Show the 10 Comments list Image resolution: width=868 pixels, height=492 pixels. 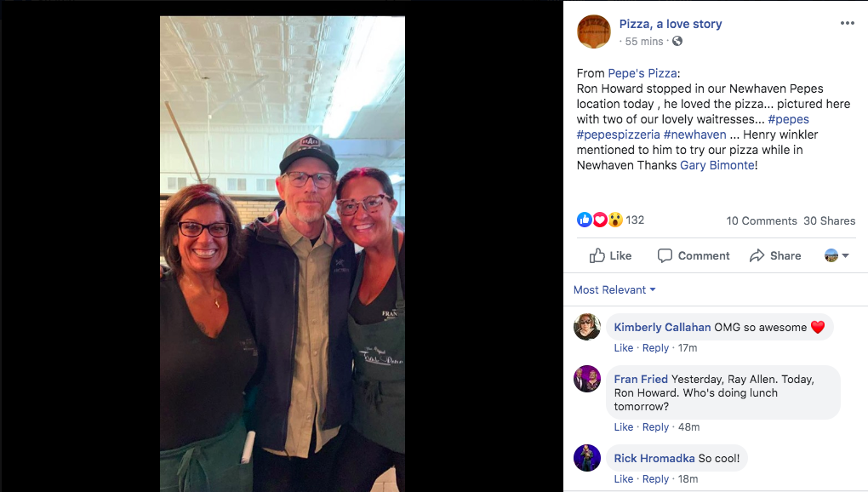click(x=761, y=220)
